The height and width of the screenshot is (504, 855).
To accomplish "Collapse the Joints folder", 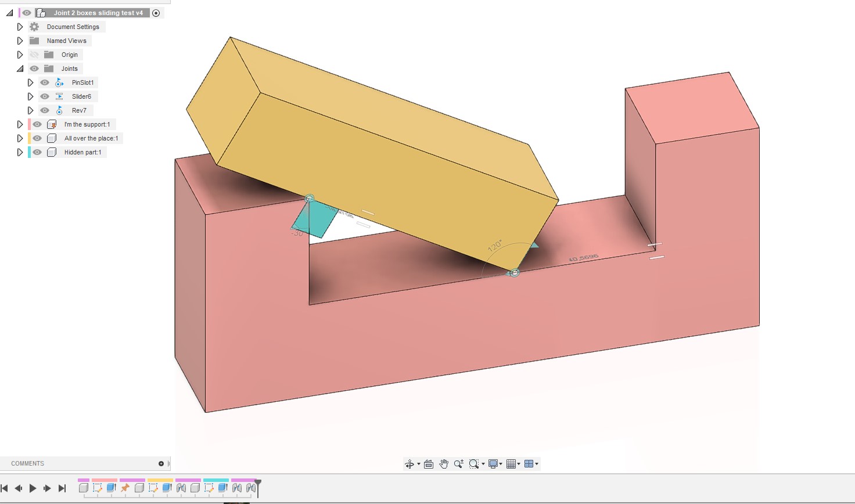I will (x=20, y=69).
